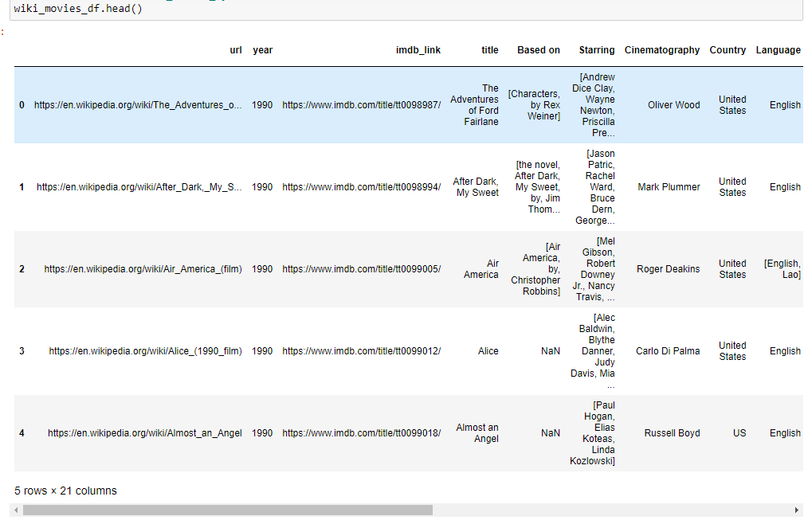Click the IMDb link tt0099018

[362, 433]
